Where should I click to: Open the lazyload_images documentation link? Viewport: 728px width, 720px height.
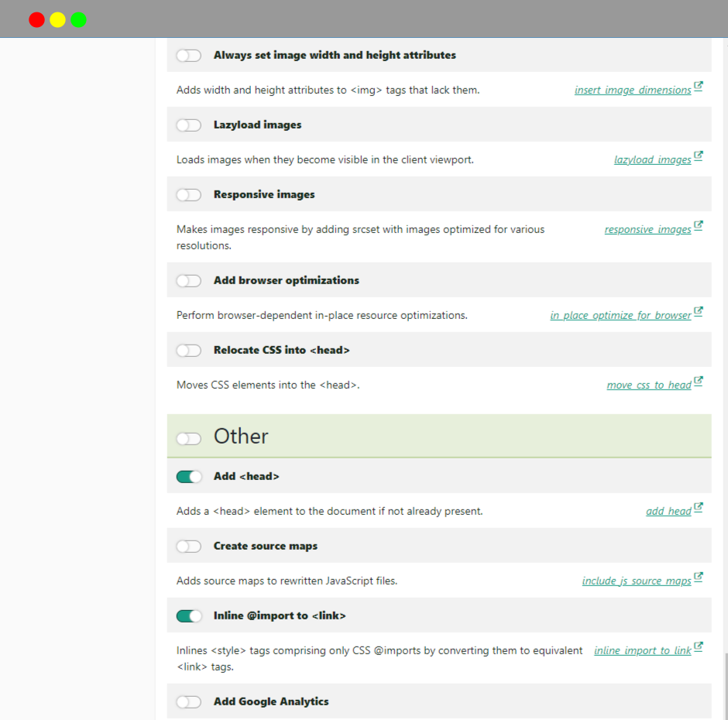point(652,159)
